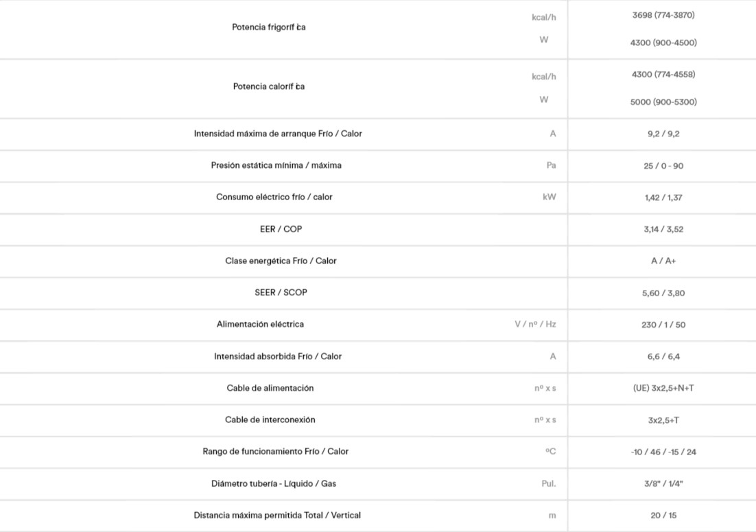Viewport: 756px width, 532px height.
Task: Click the "Cable de alimentación" label
Action: (270, 388)
